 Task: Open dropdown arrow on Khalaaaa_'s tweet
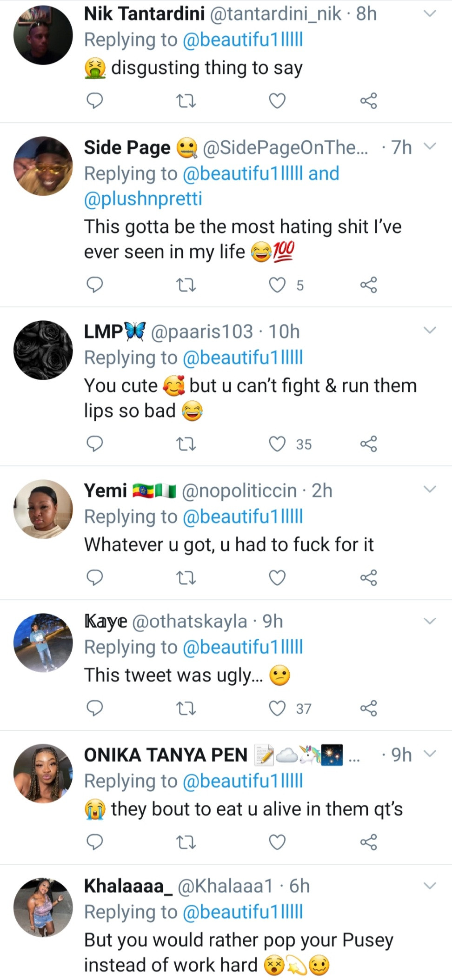(430, 886)
